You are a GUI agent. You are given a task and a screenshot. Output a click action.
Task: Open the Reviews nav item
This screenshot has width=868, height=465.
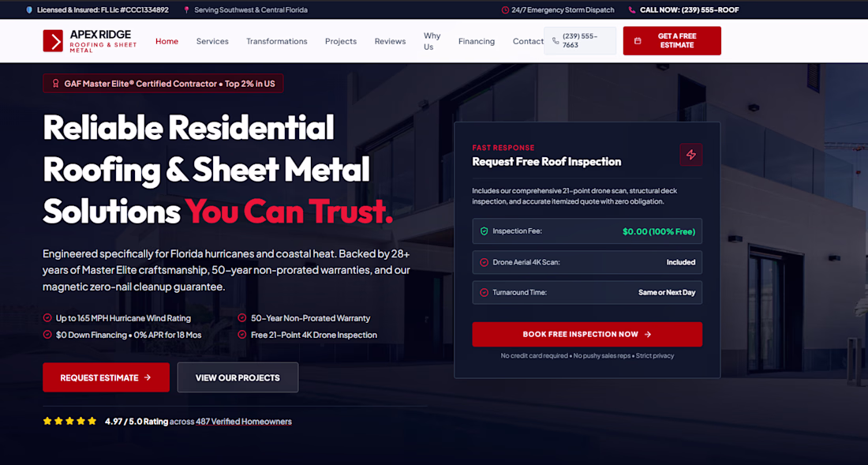pyautogui.click(x=391, y=41)
